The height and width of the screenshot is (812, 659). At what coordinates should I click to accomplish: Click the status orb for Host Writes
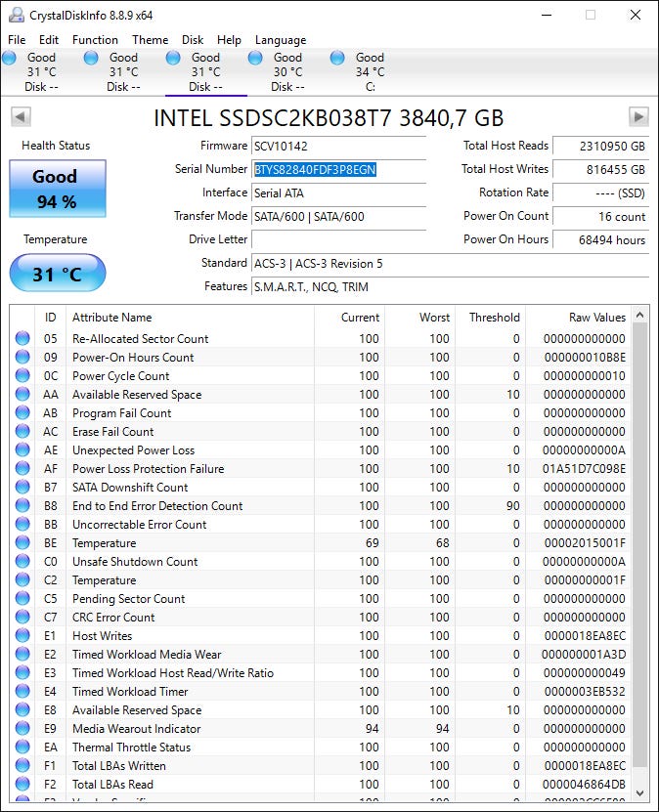pyautogui.click(x=22, y=635)
